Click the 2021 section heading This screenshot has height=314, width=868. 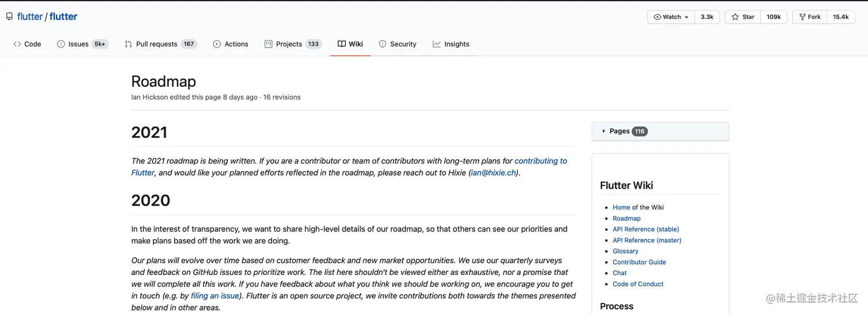(x=149, y=133)
